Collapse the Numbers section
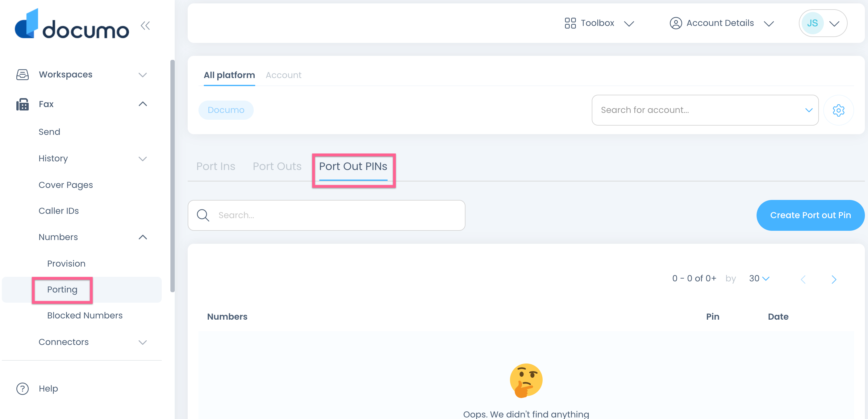This screenshot has width=868, height=419. pos(143,237)
